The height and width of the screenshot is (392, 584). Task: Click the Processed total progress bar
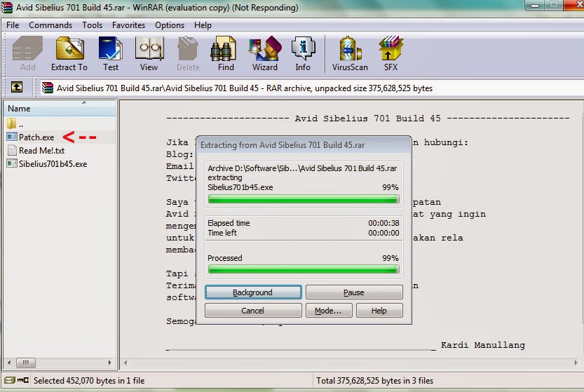pyautogui.click(x=304, y=269)
